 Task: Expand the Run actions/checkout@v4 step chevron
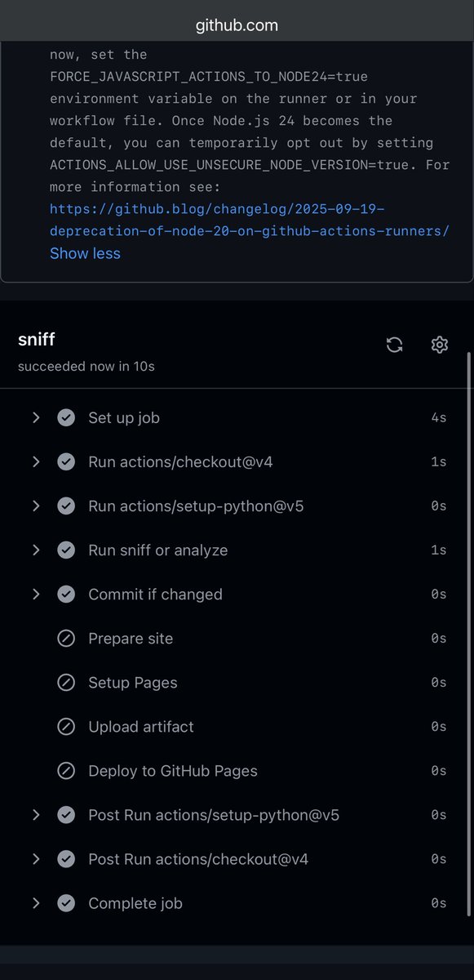[x=36, y=462]
